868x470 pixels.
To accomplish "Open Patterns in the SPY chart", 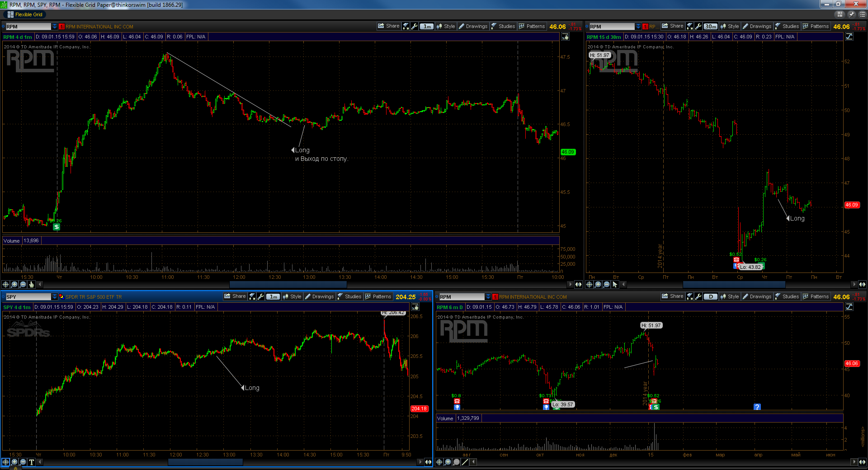I will click(x=378, y=296).
